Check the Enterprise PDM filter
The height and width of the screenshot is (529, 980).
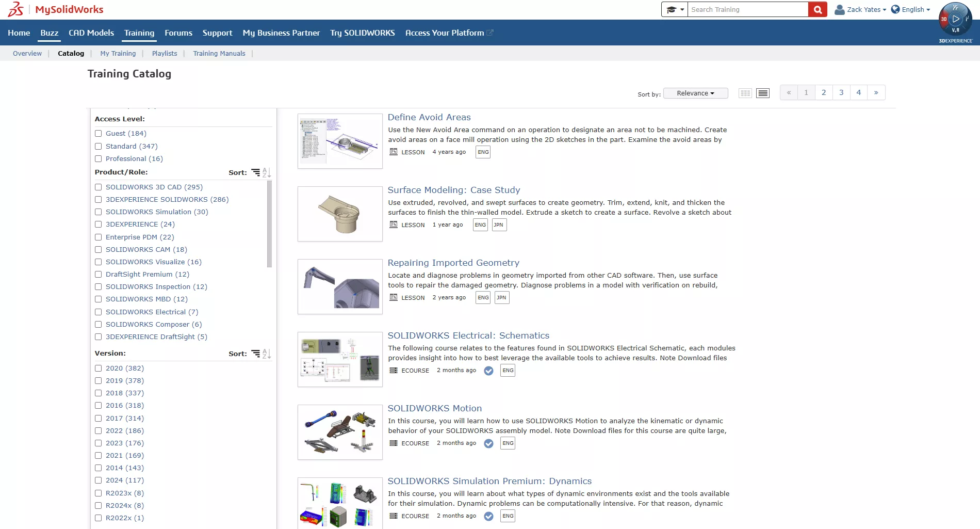98,237
